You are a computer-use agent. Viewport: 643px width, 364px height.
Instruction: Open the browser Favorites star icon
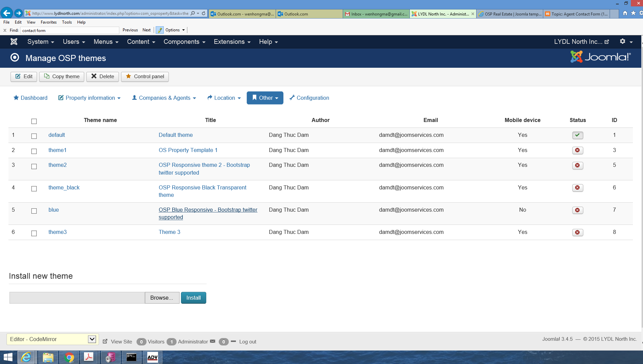click(633, 13)
